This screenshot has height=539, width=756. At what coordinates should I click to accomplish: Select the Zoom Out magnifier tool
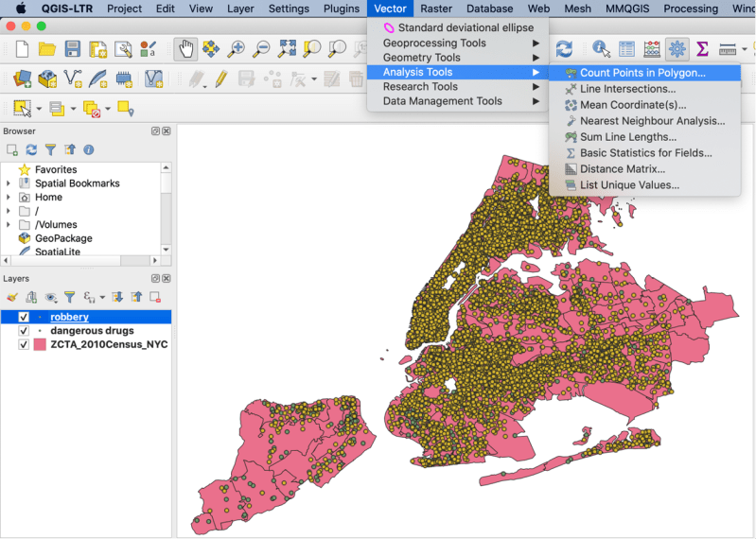261,48
